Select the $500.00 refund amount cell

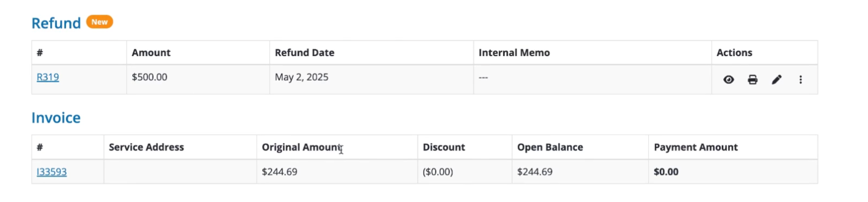pyautogui.click(x=198, y=80)
